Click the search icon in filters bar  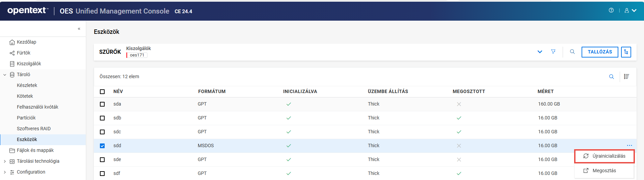572,52
